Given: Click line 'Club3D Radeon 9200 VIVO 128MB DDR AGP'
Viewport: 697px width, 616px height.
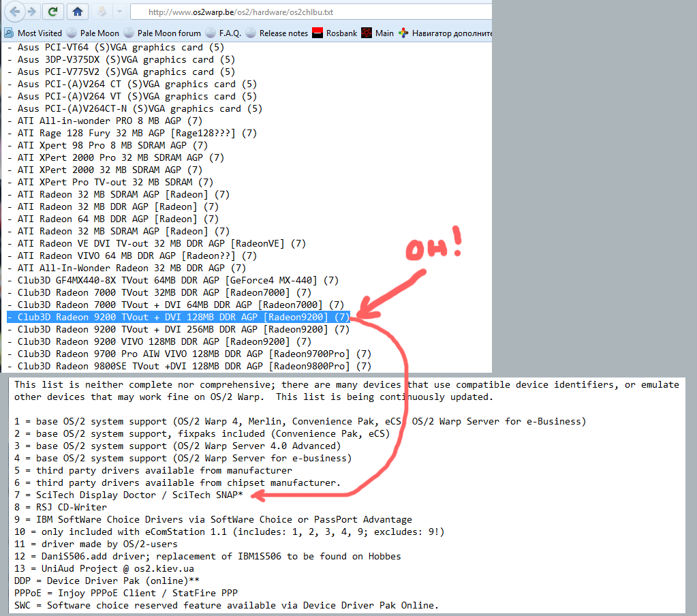Looking at the screenshot, I should point(159,342).
